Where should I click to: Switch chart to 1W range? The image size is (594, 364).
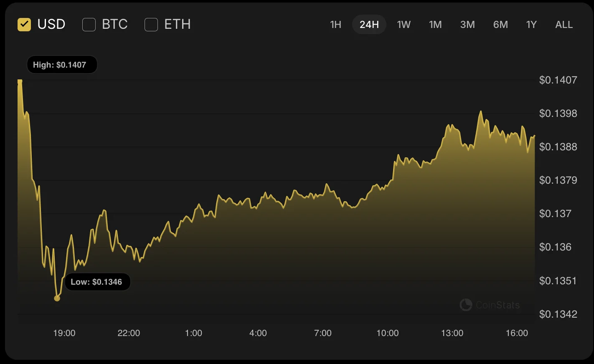coord(404,25)
